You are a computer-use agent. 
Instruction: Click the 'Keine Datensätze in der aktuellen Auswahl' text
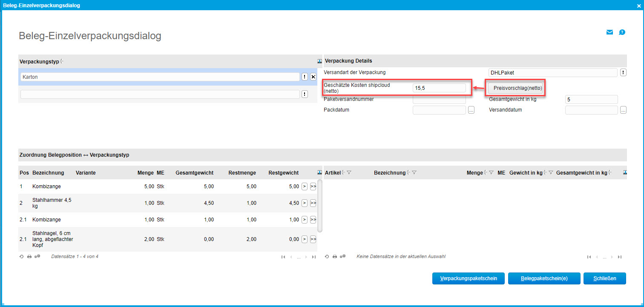[401, 257]
